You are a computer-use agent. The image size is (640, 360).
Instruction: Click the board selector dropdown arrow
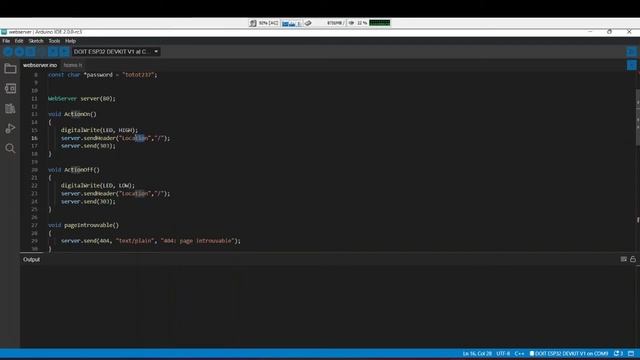pyautogui.click(x=156, y=52)
